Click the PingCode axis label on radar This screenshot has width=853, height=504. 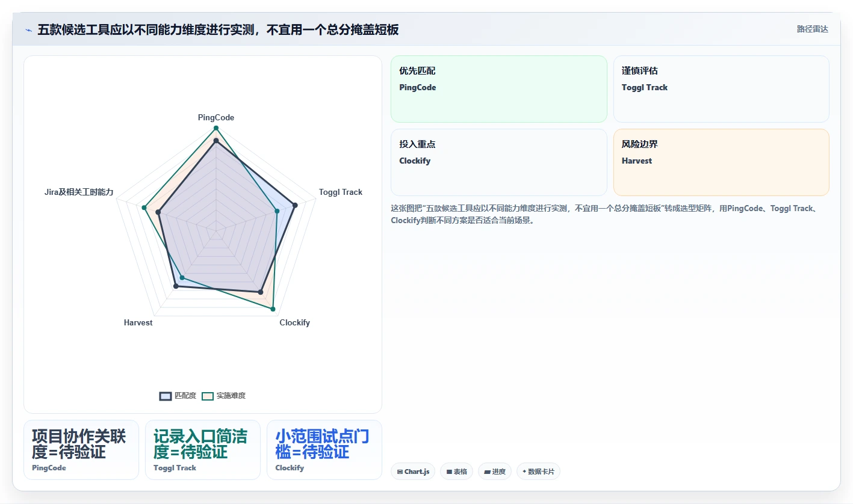pos(216,117)
